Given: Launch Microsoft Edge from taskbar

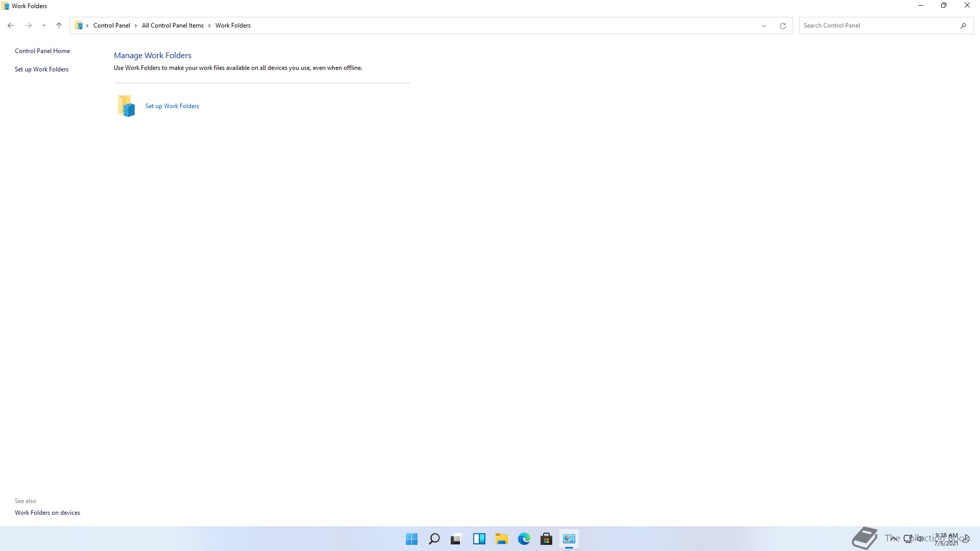Looking at the screenshot, I should click(524, 539).
